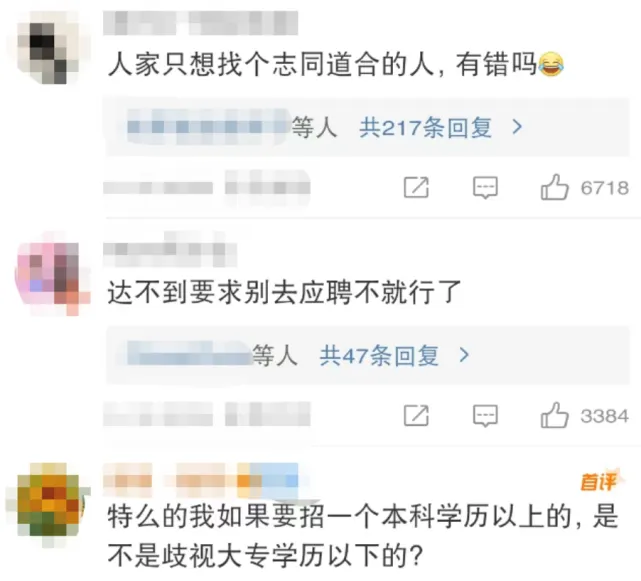
Task: Click chevron arrow next to 共217条回复
Action: (x=518, y=128)
